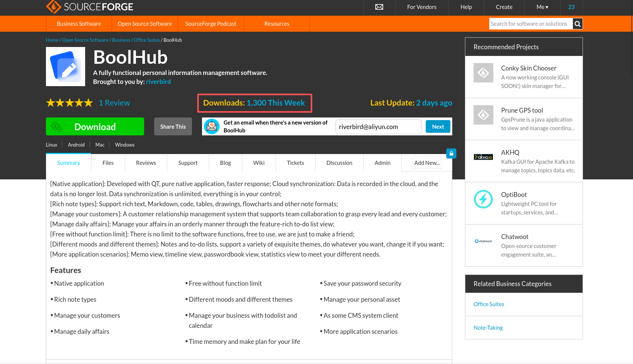Open Prune GPS tool project icon
This screenshot has width=633, height=364.
(483, 114)
